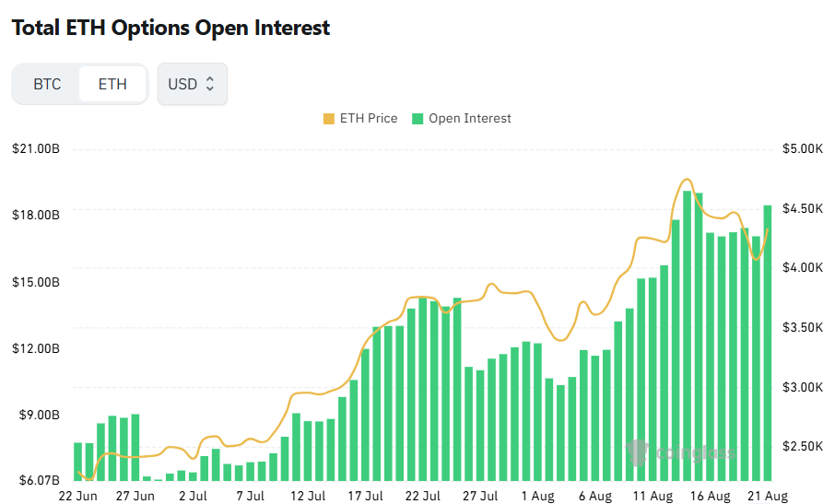The image size is (835, 504).
Task: Click the last green bar at 21 Aug
Action: [768, 343]
